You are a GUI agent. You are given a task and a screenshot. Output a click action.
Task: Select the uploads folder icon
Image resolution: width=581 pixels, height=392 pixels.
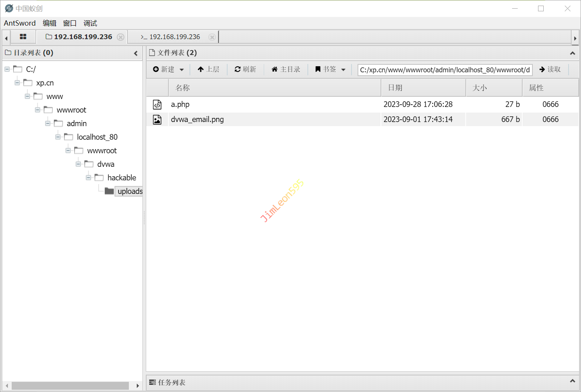pos(109,191)
